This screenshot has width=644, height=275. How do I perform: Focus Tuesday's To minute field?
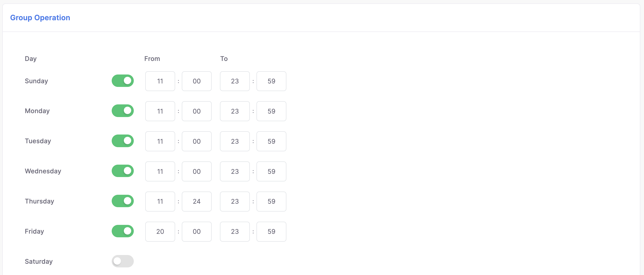pos(271,141)
